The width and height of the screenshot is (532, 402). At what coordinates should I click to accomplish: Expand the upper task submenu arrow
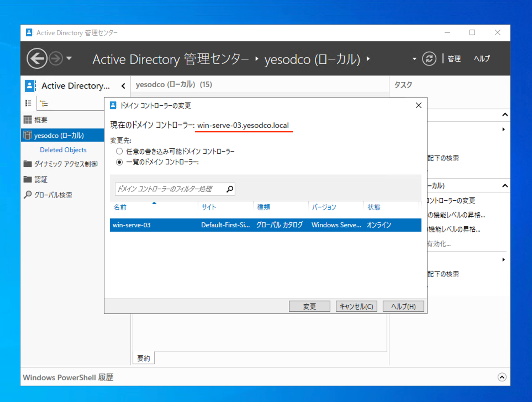(x=504, y=129)
